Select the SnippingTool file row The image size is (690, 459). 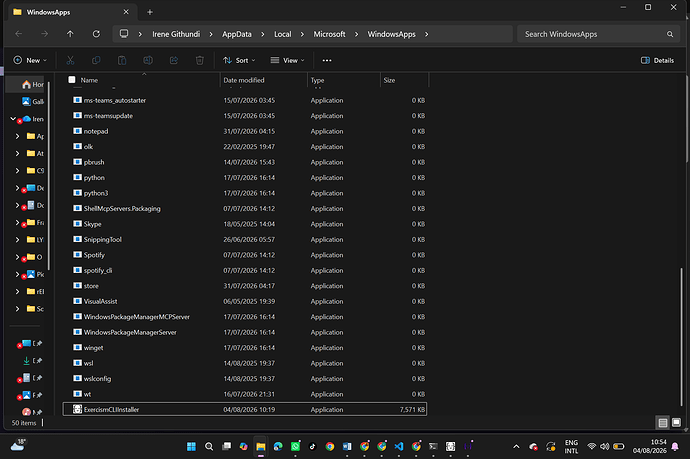pos(245,239)
